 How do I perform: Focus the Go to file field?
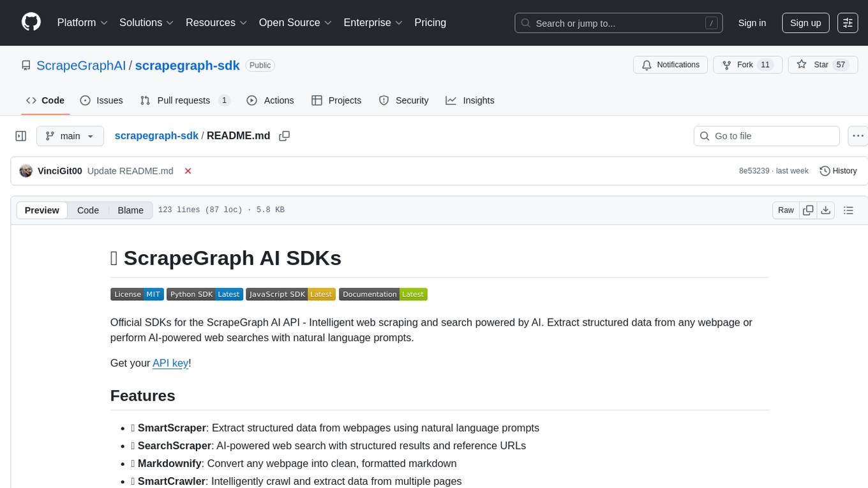pos(767,136)
